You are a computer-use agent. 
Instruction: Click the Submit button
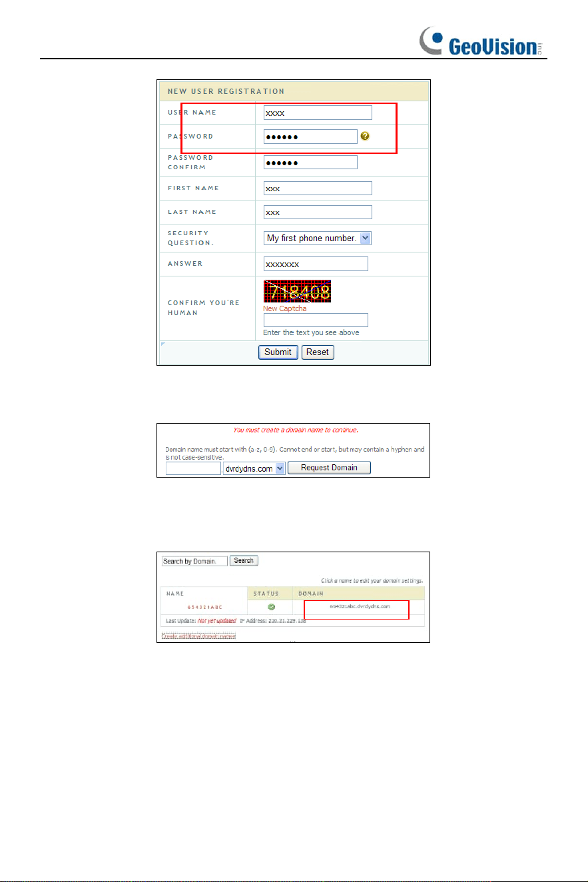tap(278, 352)
